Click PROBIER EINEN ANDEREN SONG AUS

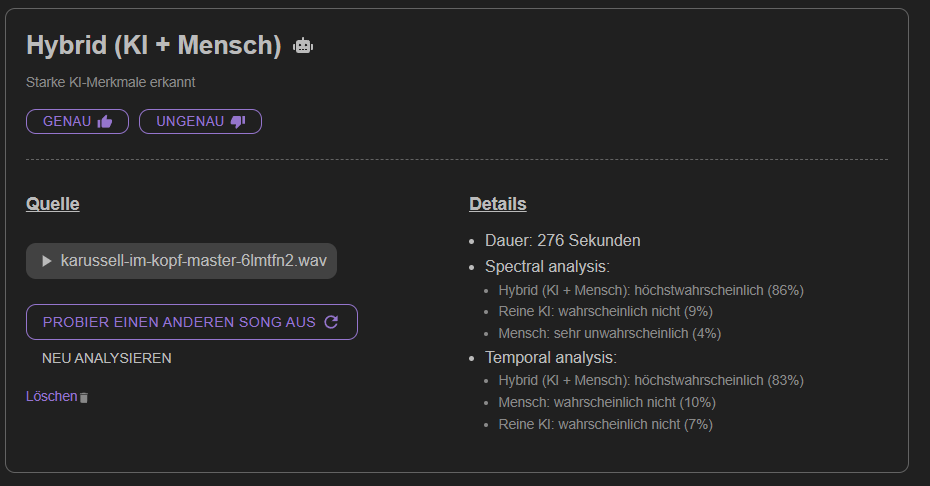[x=192, y=322]
